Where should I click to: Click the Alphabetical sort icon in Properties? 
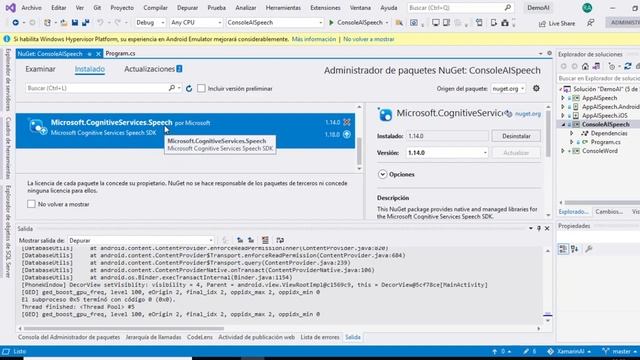(x=575, y=249)
